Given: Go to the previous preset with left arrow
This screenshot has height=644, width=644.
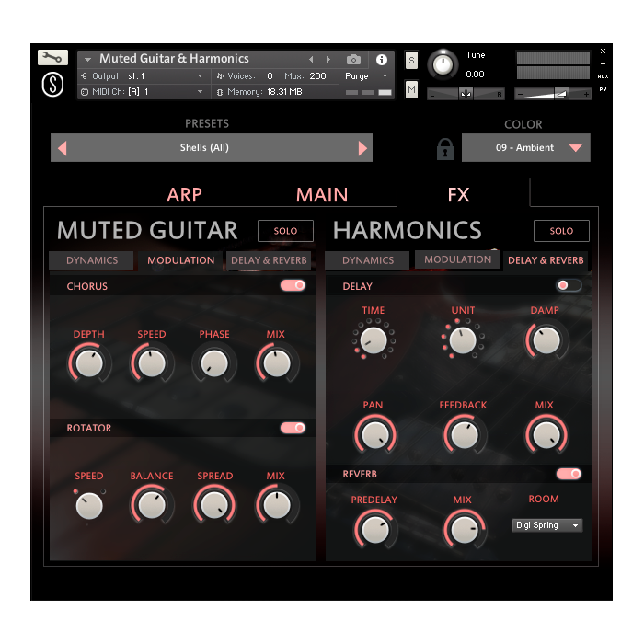Looking at the screenshot, I should tap(63, 148).
